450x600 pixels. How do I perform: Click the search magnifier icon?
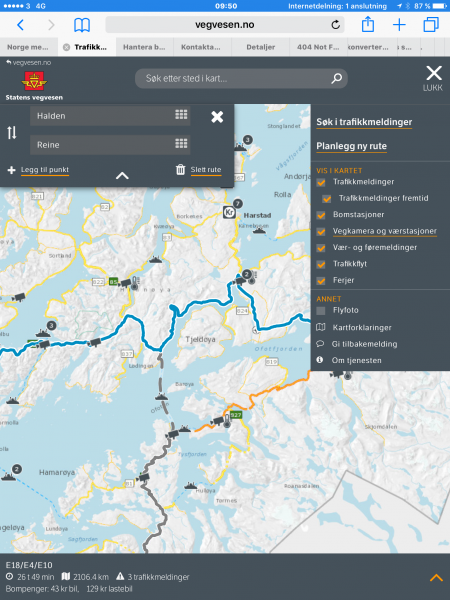pyautogui.click(x=336, y=78)
